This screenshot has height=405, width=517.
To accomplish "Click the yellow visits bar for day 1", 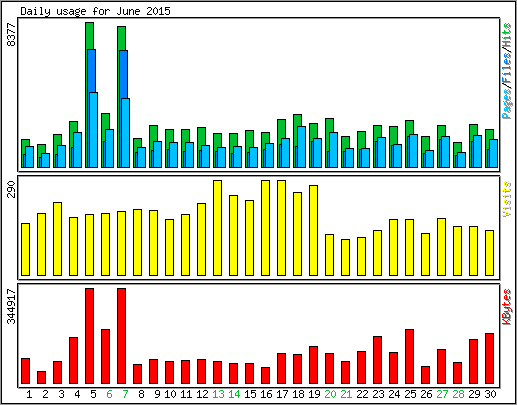I will pyautogui.click(x=25, y=249).
